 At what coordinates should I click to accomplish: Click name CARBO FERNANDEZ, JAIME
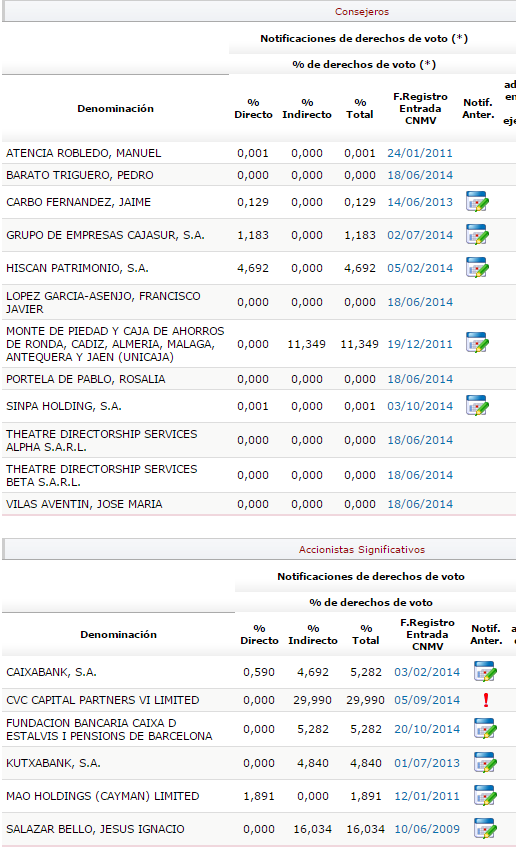tap(79, 203)
